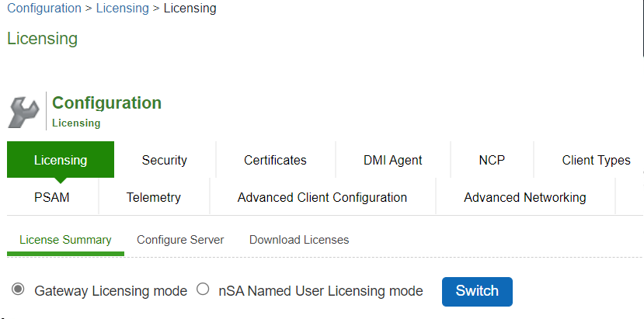Click the Configuration breadcrumb link
Viewport: 644px width, 319px height.
click(44, 9)
